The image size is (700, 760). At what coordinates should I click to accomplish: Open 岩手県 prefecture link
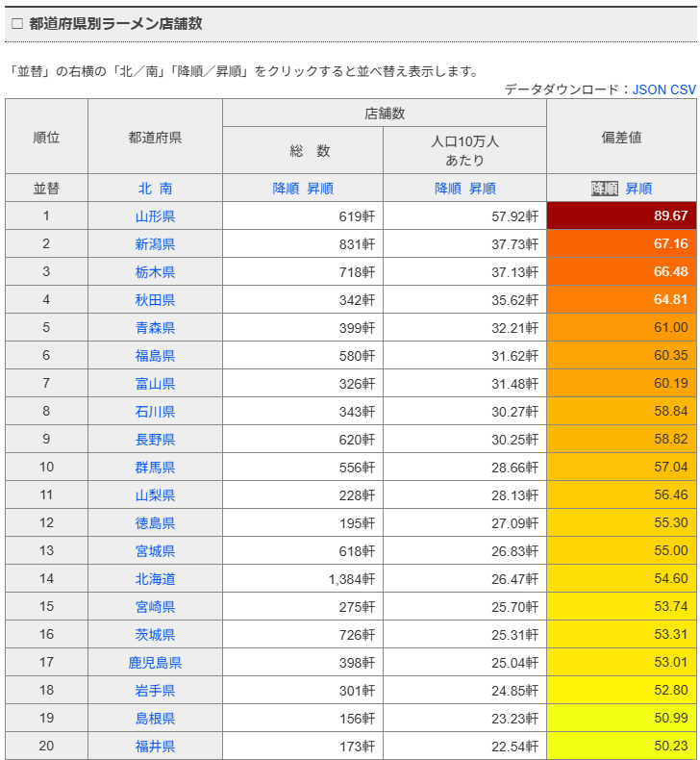pyautogui.click(x=155, y=690)
